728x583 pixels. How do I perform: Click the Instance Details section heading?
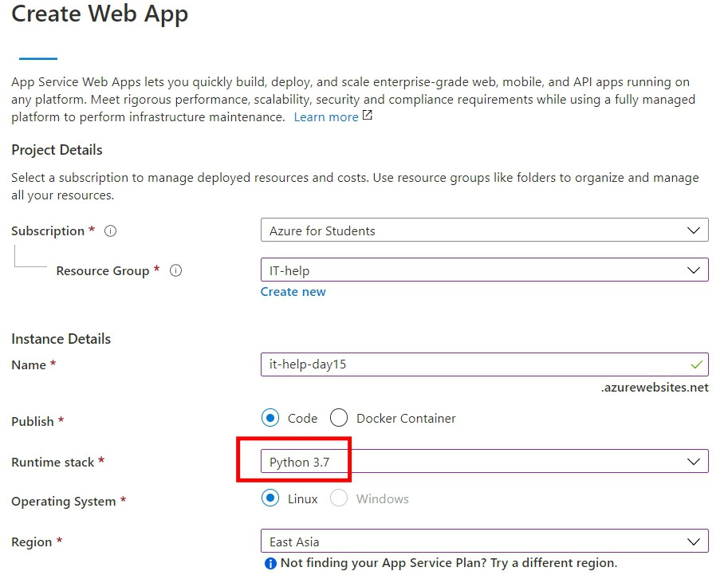(61, 339)
